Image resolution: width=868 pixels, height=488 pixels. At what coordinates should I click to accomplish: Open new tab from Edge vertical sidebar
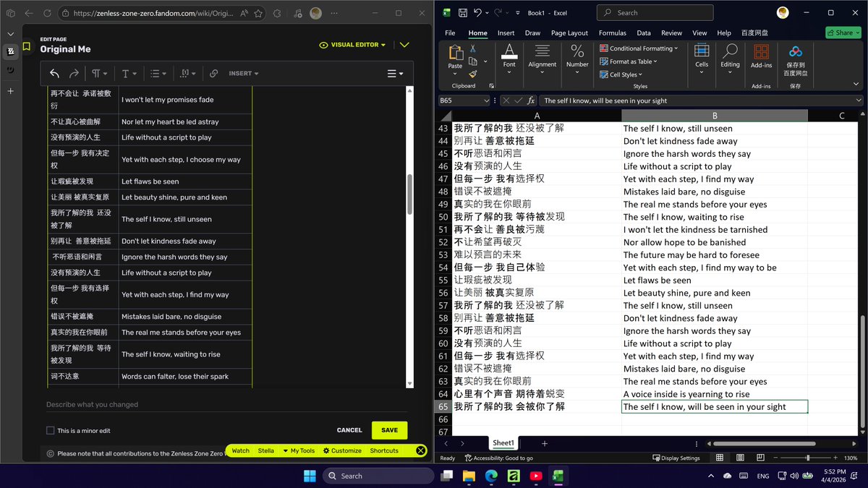pyautogui.click(x=10, y=91)
